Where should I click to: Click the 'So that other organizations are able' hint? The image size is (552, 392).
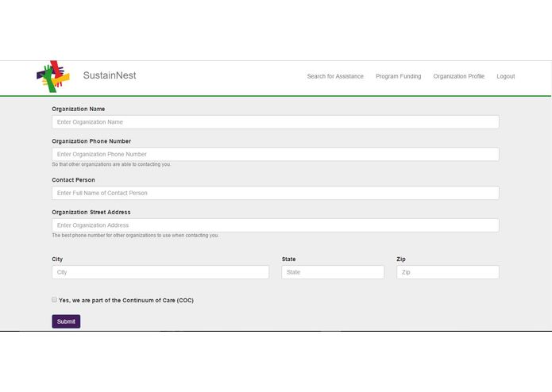point(111,164)
